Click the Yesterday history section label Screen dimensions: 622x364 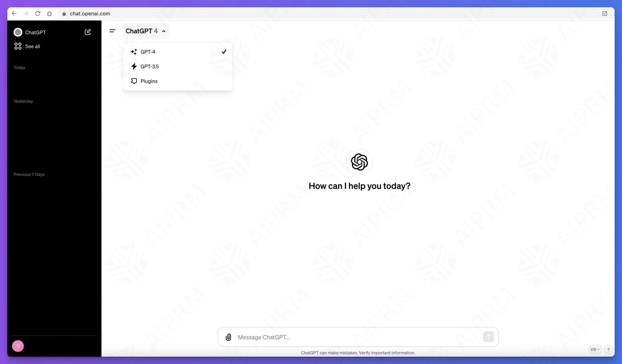pos(23,101)
